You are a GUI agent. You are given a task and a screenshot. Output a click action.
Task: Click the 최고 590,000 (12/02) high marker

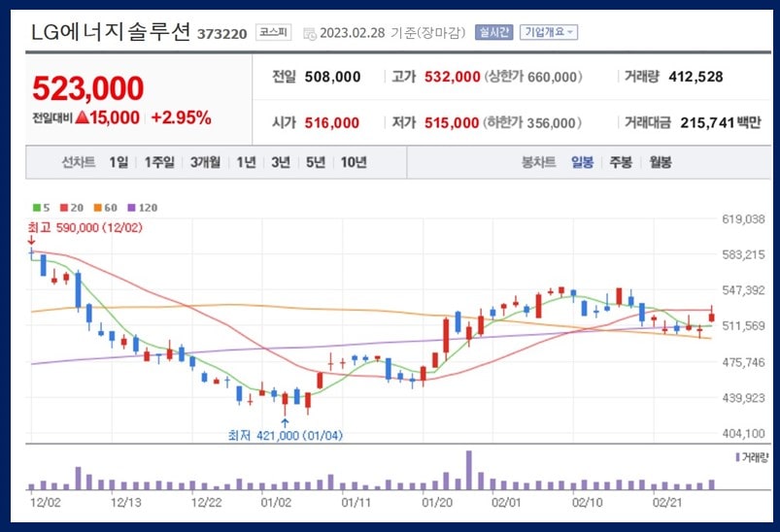[85, 228]
